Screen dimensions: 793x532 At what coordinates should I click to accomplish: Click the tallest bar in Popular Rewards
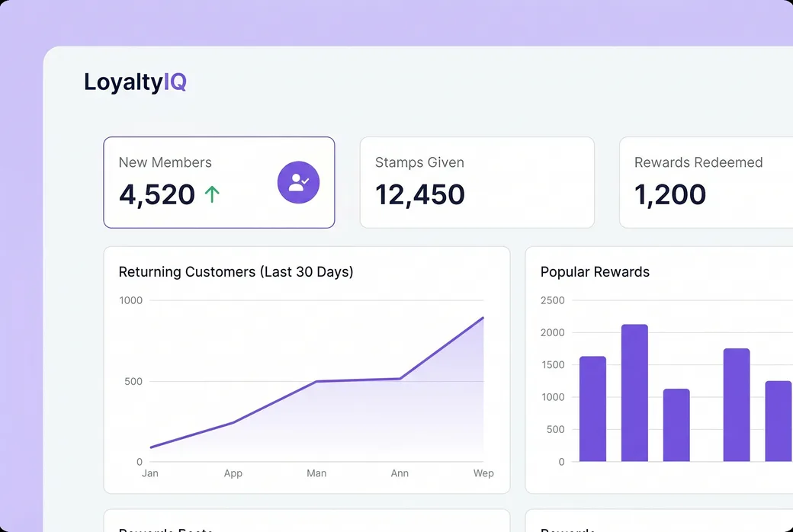pos(634,393)
